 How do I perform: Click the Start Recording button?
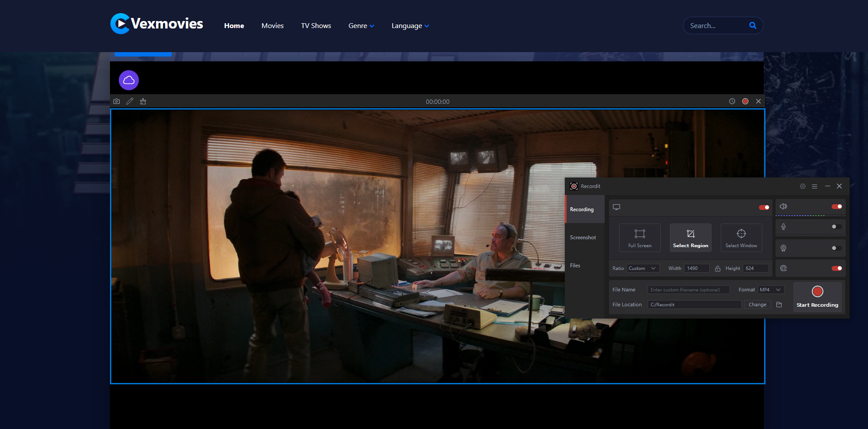pyautogui.click(x=817, y=297)
